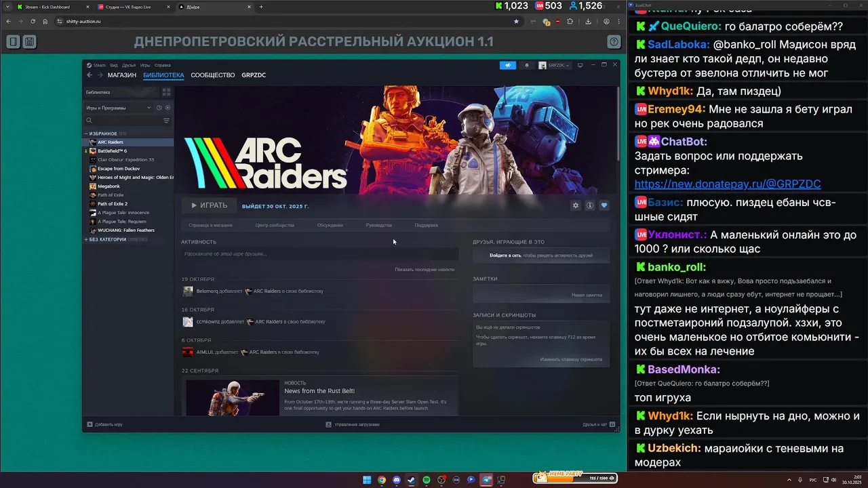Screen dimensions: 868x488
Task: Open Steam notifications bell
Action: click(x=527, y=65)
